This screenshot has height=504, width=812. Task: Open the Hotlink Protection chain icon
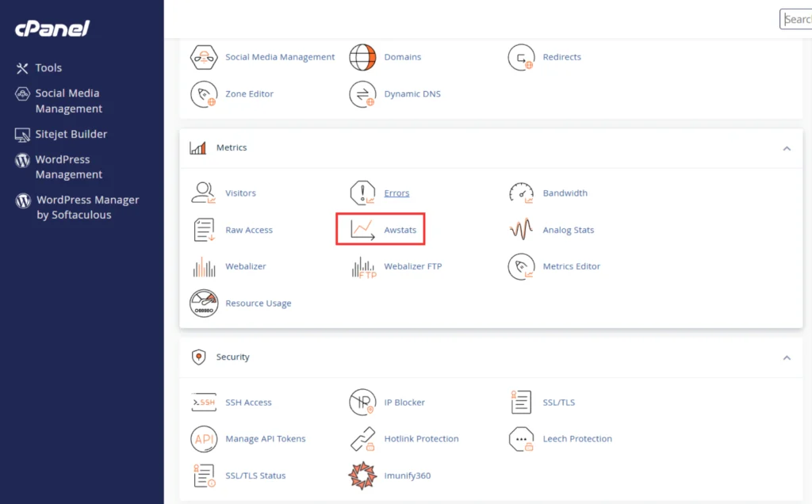pos(362,439)
